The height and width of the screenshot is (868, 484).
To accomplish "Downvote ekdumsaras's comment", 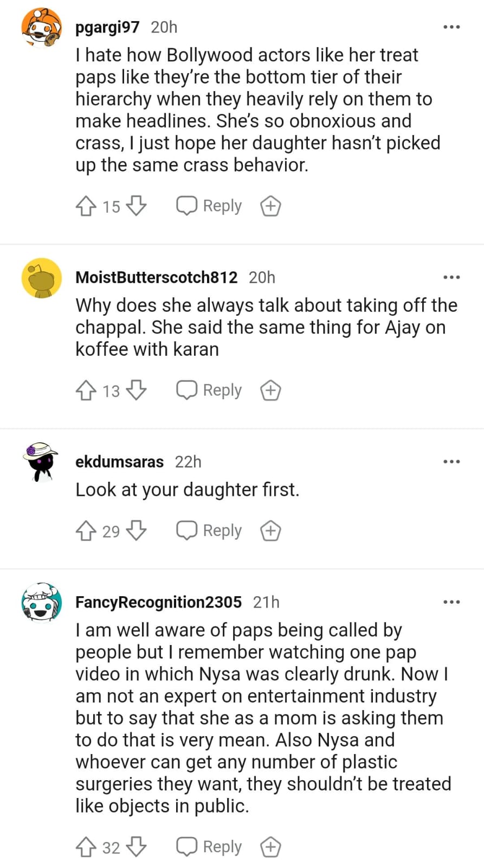I will pos(136,531).
